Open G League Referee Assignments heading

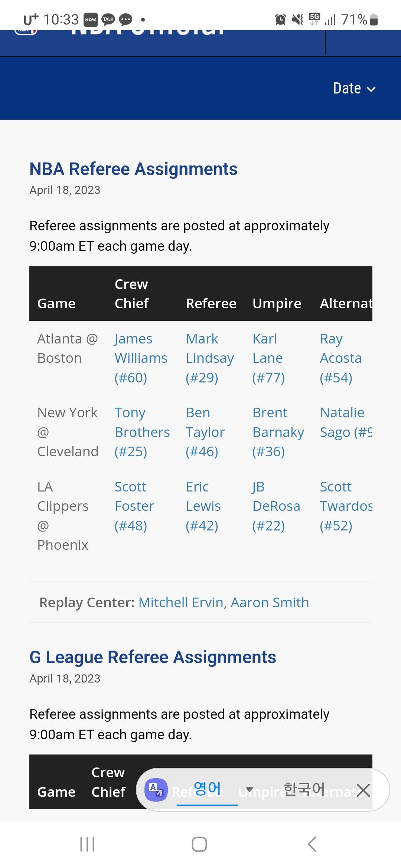point(153,657)
